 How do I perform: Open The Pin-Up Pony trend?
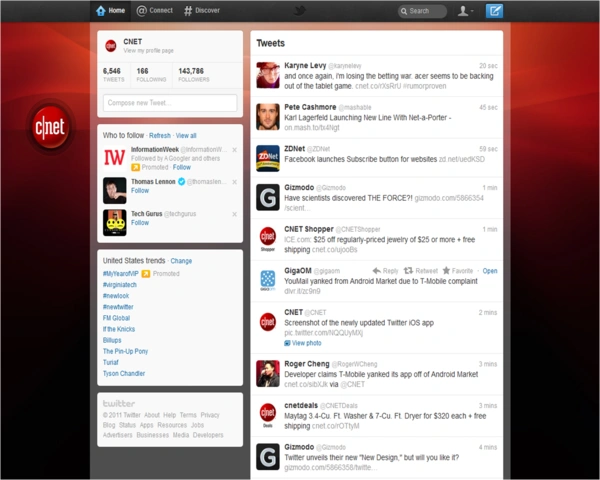pos(125,351)
